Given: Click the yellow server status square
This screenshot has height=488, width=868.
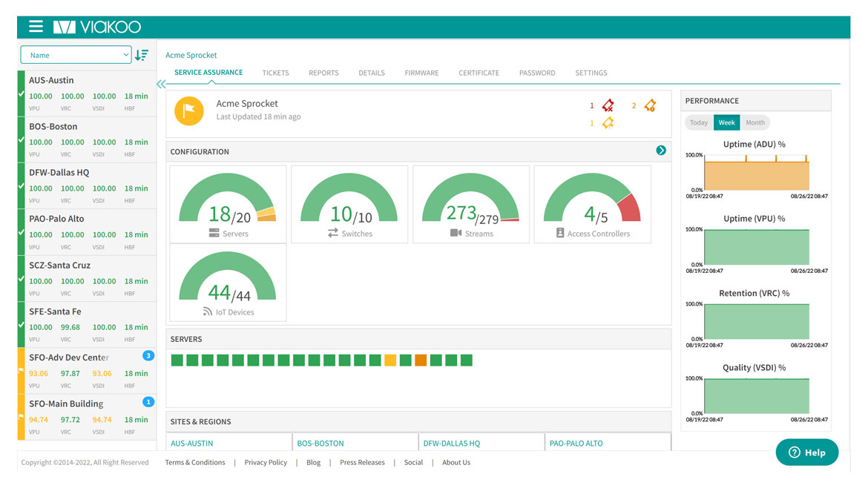Looking at the screenshot, I should tap(390, 360).
